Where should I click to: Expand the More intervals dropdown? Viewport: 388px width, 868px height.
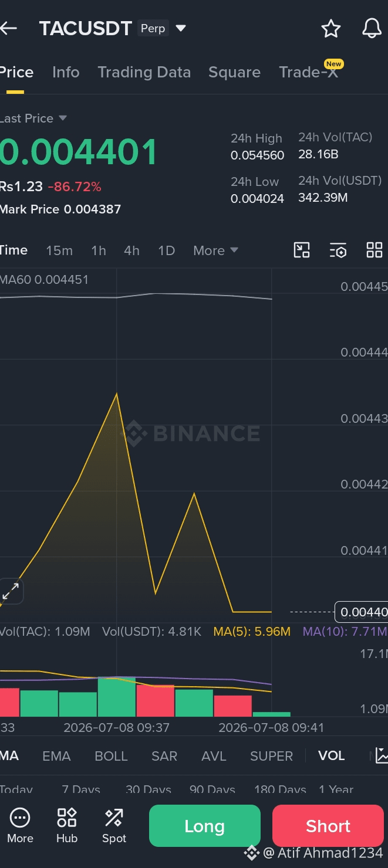(x=215, y=250)
